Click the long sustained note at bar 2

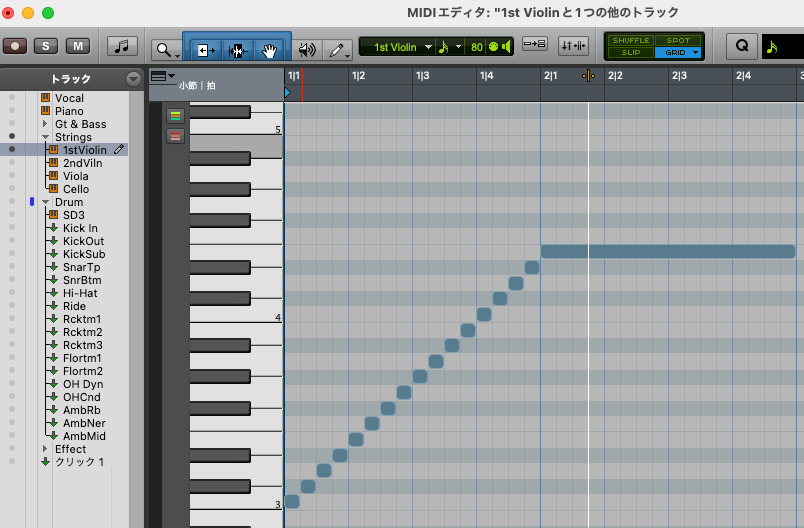(x=668, y=251)
